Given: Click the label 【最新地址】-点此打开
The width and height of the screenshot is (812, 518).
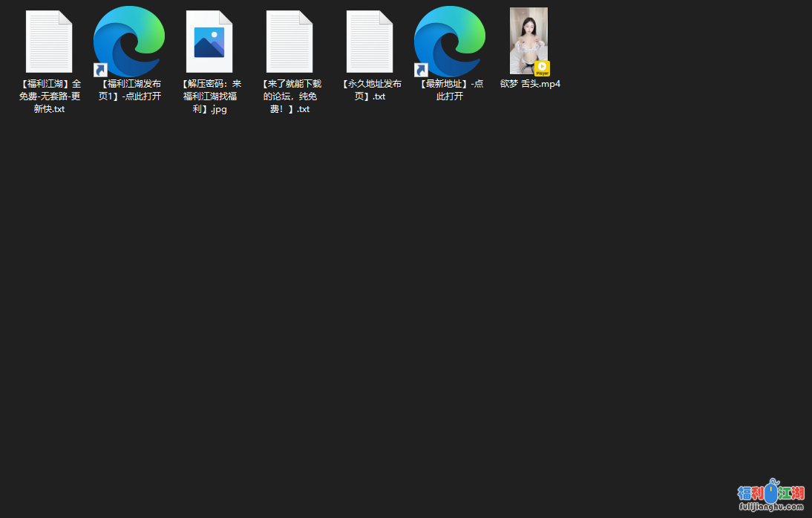Looking at the screenshot, I should [x=451, y=90].
